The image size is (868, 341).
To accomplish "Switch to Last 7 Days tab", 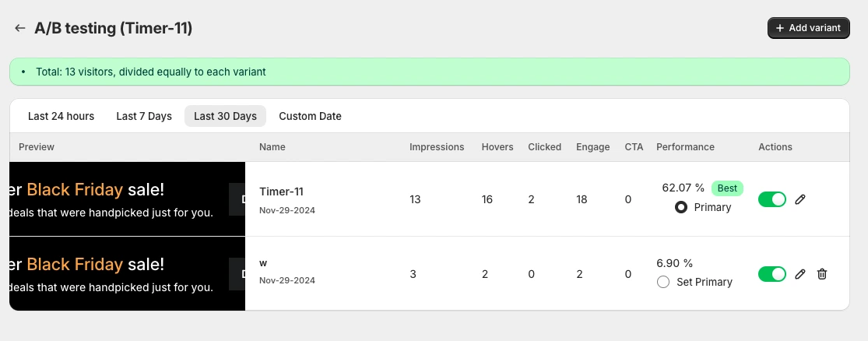I will 144,116.
